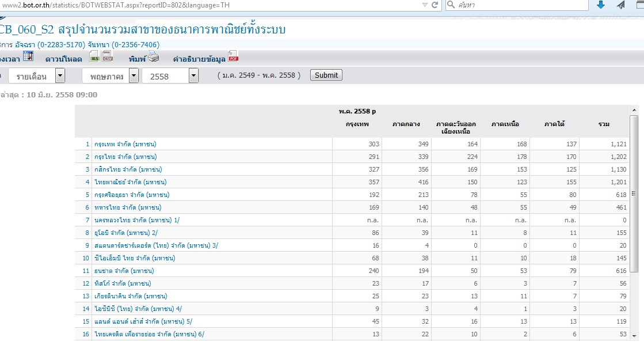Click the URL history dropdown arrow
The image size is (644, 345).
(425, 5)
